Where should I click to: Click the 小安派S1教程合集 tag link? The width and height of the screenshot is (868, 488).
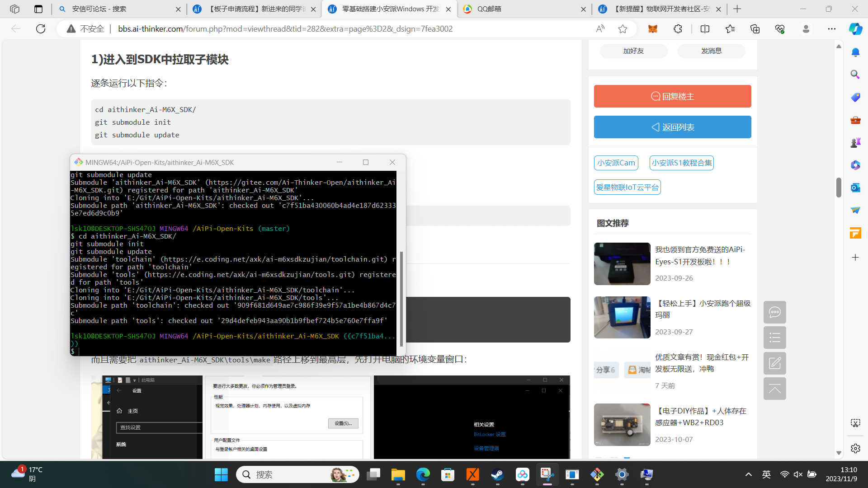(681, 162)
